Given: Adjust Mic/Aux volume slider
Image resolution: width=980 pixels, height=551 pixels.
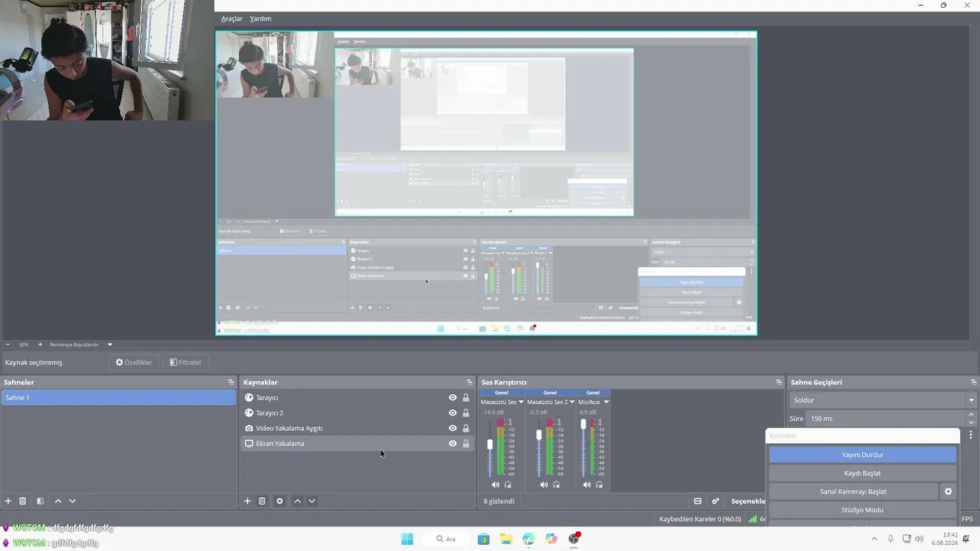Looking at the screenshot, I should (x=583, y=424).
